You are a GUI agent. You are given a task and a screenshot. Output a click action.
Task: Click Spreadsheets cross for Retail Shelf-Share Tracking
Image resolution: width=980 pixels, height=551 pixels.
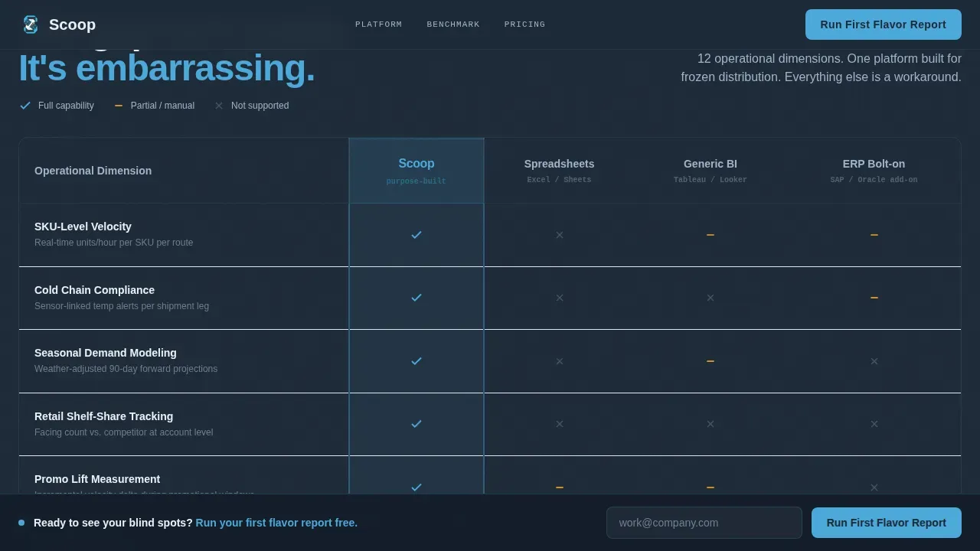pyautogui.click(x=560, y=424)
